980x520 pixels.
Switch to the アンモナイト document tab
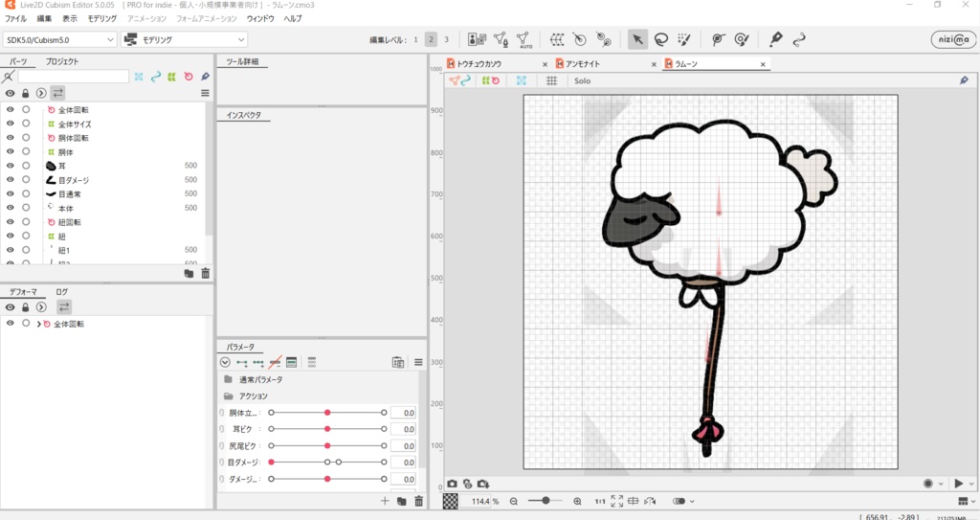[583, 64]
